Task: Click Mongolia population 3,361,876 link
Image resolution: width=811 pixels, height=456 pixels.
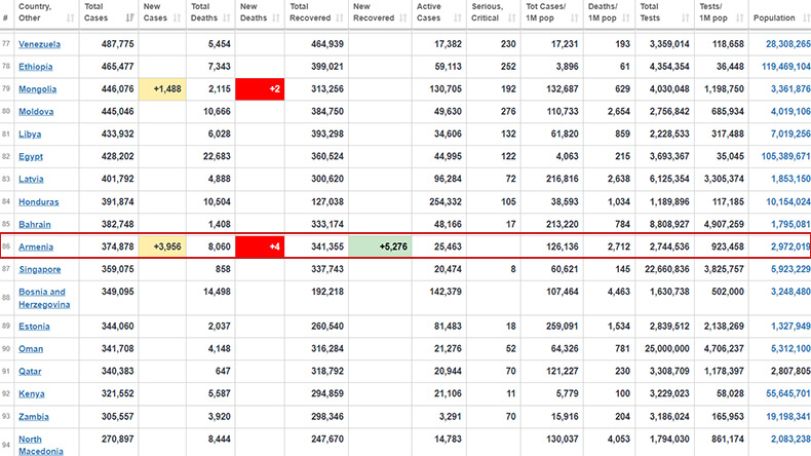Action: click(x=790, y=89)
